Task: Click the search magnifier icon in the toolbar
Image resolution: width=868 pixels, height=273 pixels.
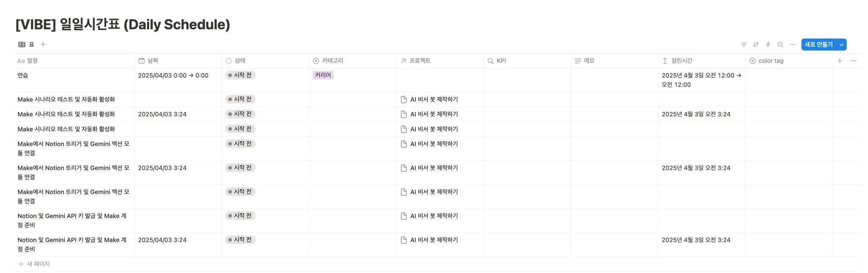Action: click(x=780, y=45)
